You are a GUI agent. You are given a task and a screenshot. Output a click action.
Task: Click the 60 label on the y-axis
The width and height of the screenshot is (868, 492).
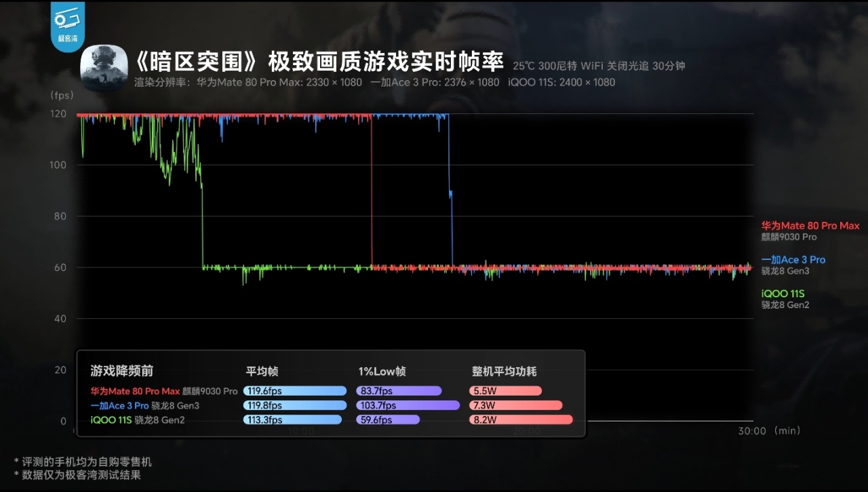point(60,267)
